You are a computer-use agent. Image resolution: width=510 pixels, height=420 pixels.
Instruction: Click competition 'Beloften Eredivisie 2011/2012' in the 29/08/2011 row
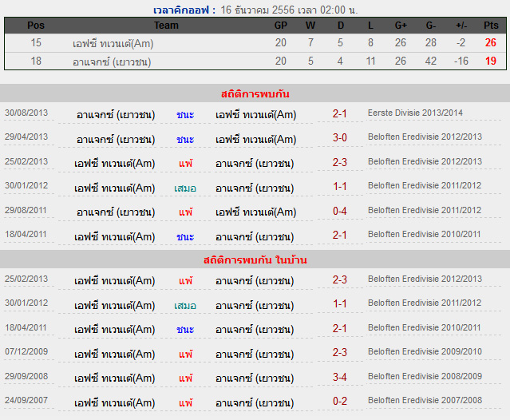pos(425,210)
